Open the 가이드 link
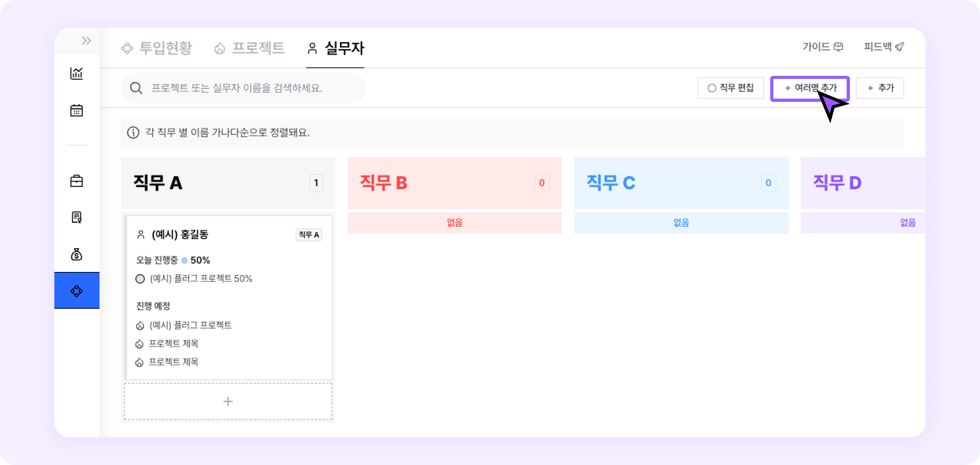 click(x=823, y=47)
